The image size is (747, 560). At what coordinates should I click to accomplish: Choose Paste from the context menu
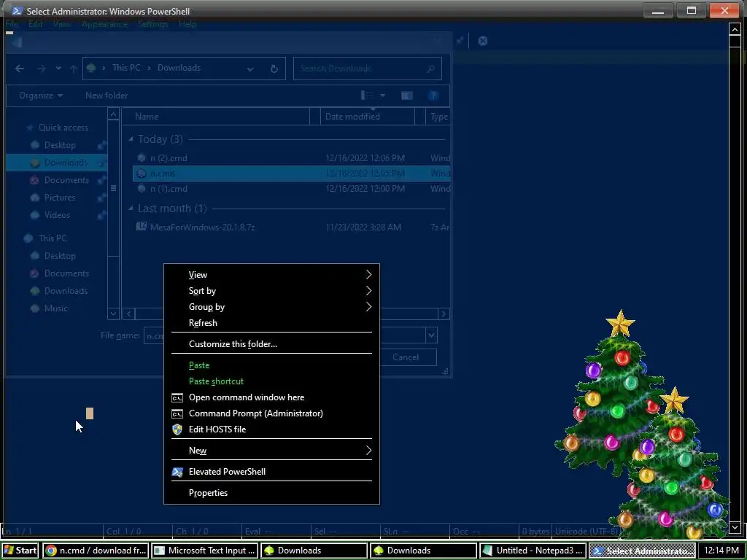tap(271, 365)
